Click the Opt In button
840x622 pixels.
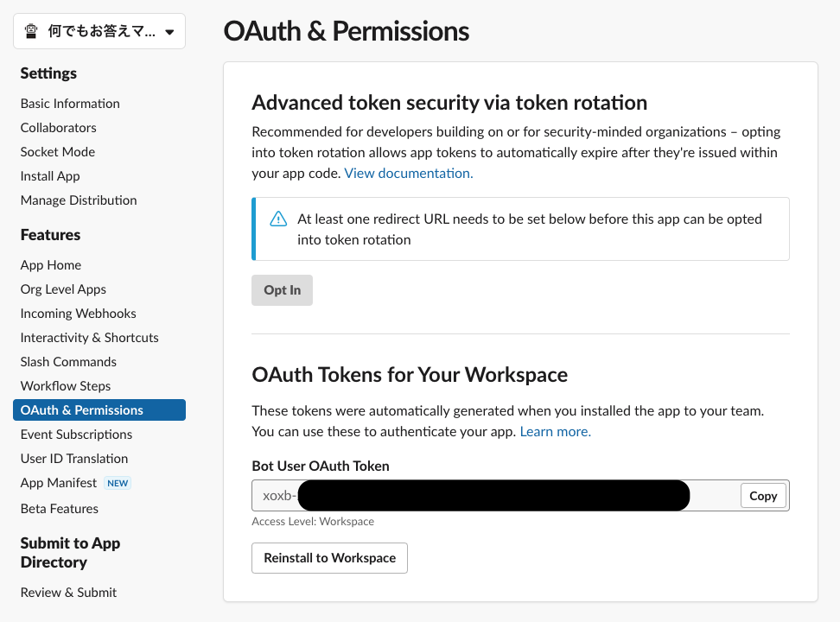[282, 290]
